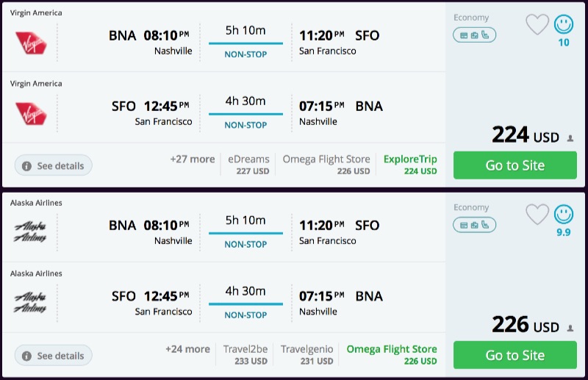Screen dimensions: 588x380
Task: Click the smiley rating 10 icon
Action: tap(564, 25)
